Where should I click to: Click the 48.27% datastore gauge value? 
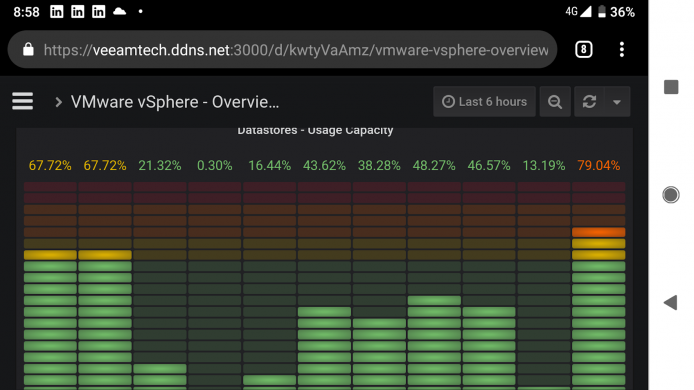[x=434, y=166]
